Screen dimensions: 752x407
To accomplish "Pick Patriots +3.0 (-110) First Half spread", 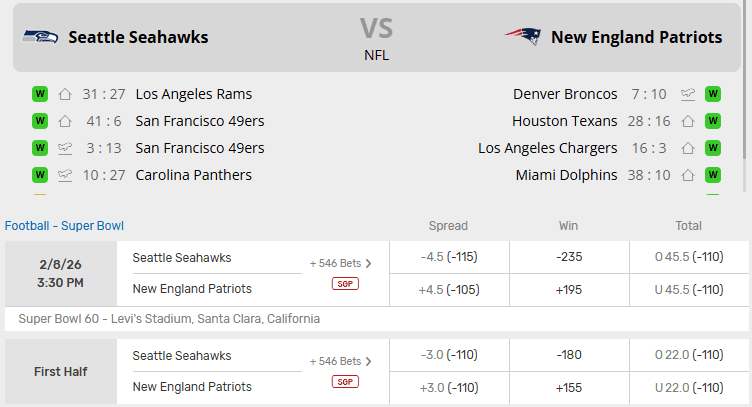I will tap(449, 387).
